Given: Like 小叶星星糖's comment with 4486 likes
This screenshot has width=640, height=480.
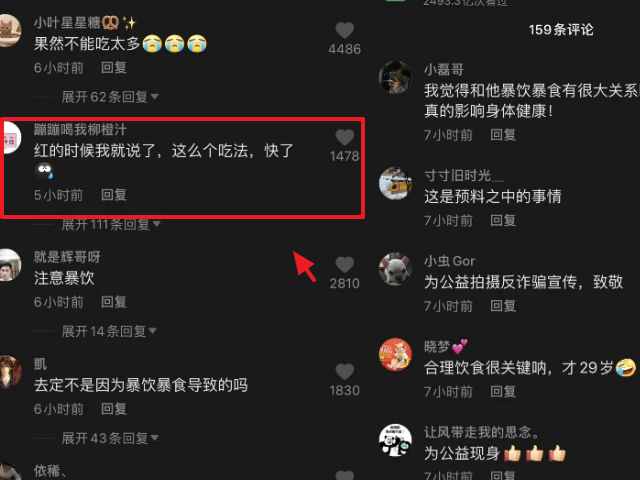Looking at the screenshot, I should pos(344,30).
